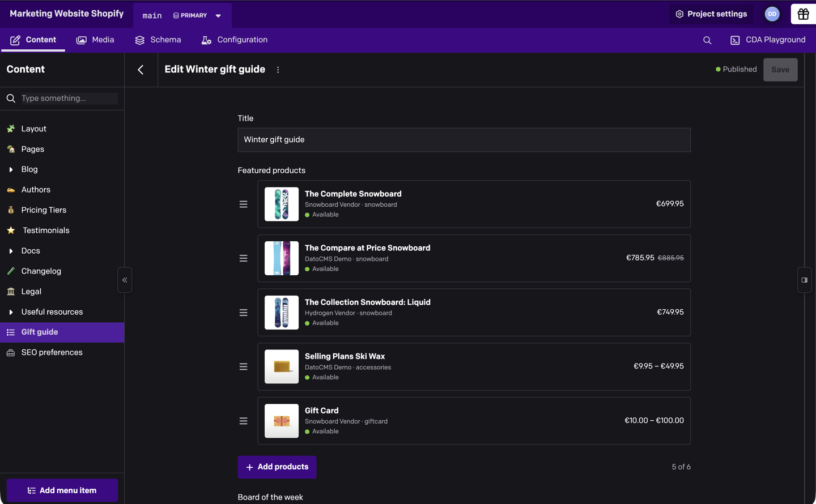
Task: Switch to the Configuration tab
Action: [235, 40]
